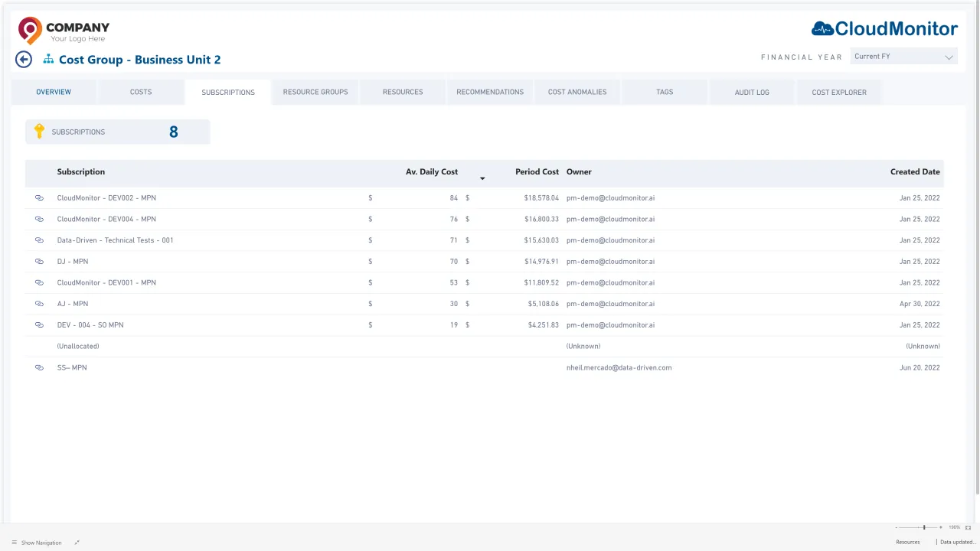Click period cost $11,809.52
The image size is (980, 551).
(541, 282)
